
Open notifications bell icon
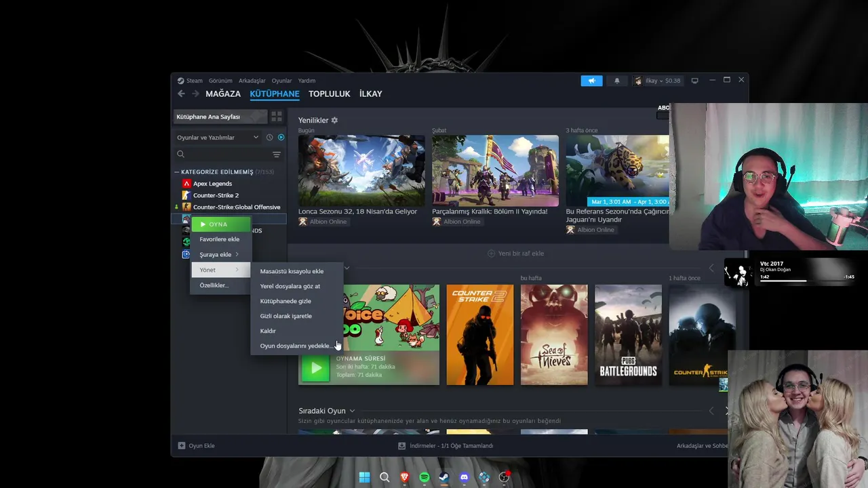617,81
